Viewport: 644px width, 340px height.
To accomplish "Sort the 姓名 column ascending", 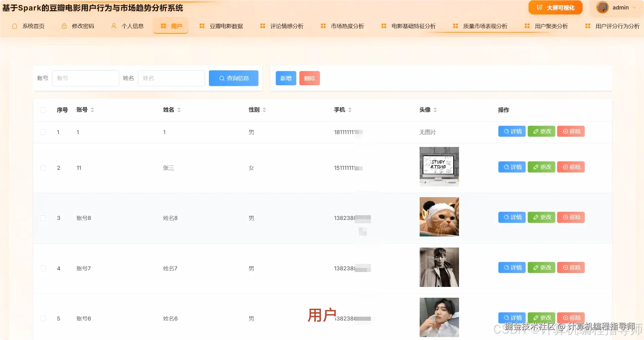I will 179,108.
